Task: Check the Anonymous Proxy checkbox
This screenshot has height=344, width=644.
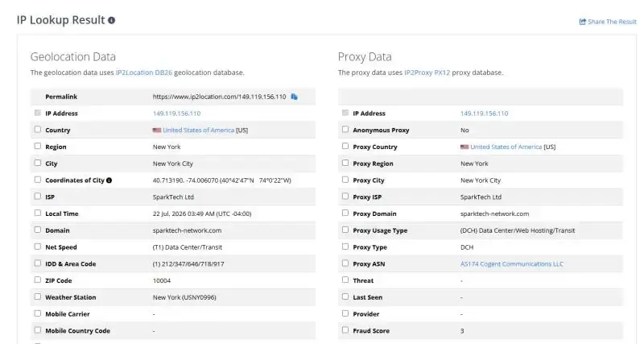Action: pos(345,130)
